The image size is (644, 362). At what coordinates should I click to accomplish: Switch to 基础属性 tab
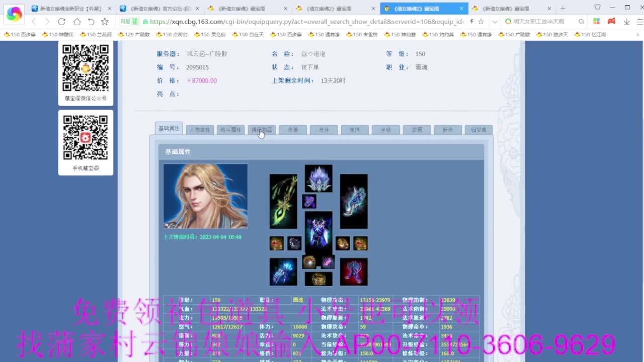[x=169, y=128]
